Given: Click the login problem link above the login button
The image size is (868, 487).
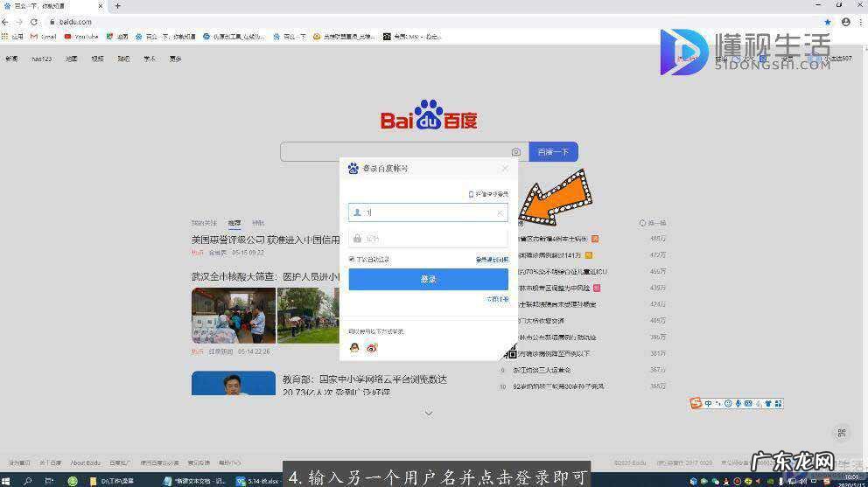Looking at the screenshot, I should 492,260.
